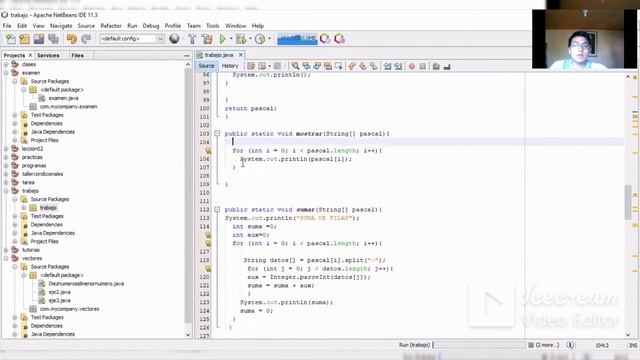Expand the clases project node

(6, 64)
